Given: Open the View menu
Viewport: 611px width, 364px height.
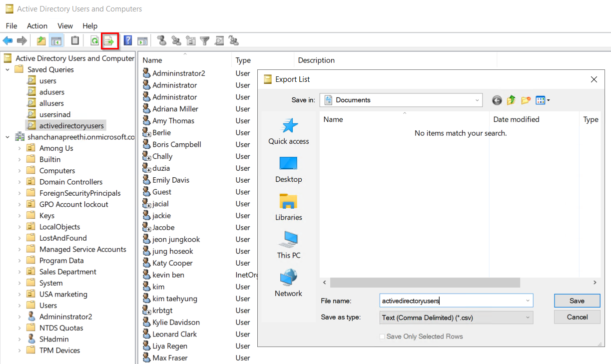Looking at the screenshot, I should 65,25.
